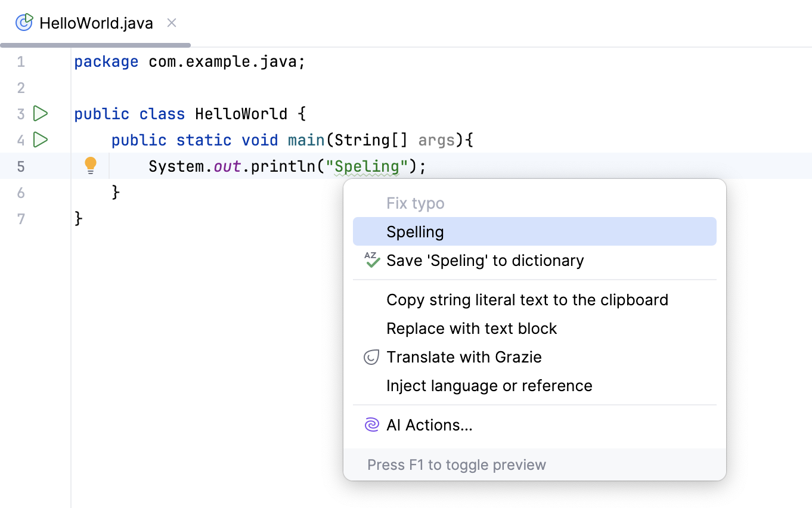This screenshot has height=508, width=812.
Task: Run the main method gutter icon
Action: (39, 140)
